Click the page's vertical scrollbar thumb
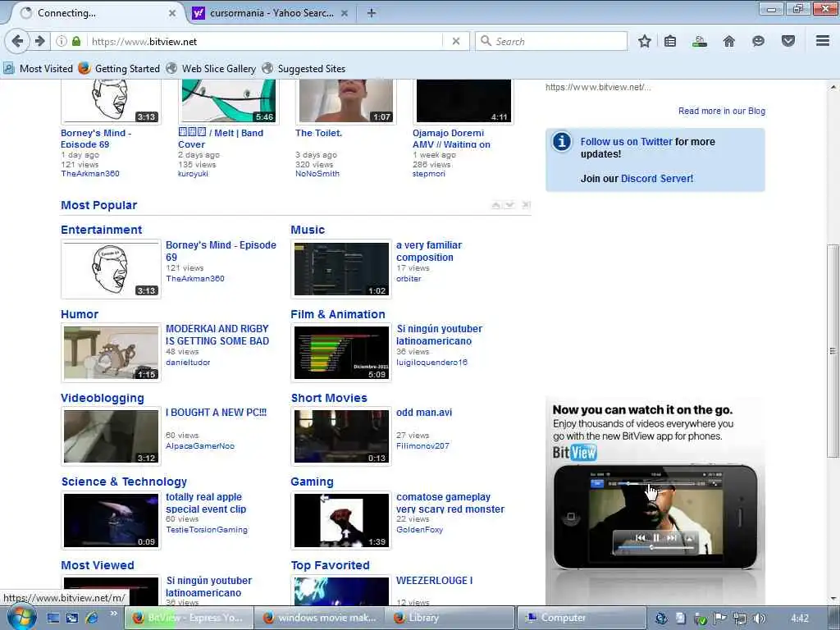The height and width of the screenshot is (630, 840). point(832,351)
